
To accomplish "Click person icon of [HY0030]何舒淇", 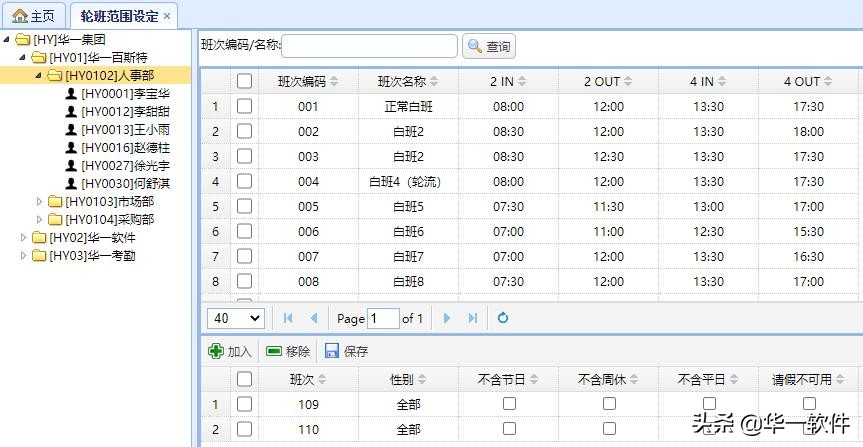I will pos(70,183).
